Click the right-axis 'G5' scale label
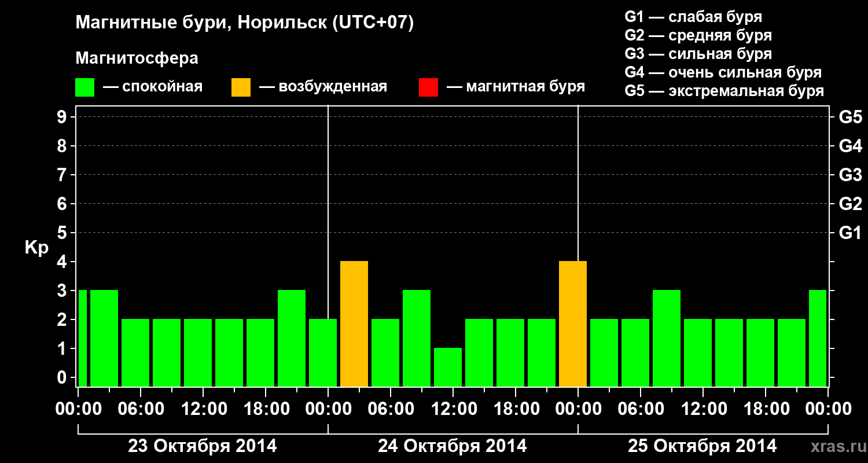This screenshot has height=463, width=868. (x=850, y=117)
